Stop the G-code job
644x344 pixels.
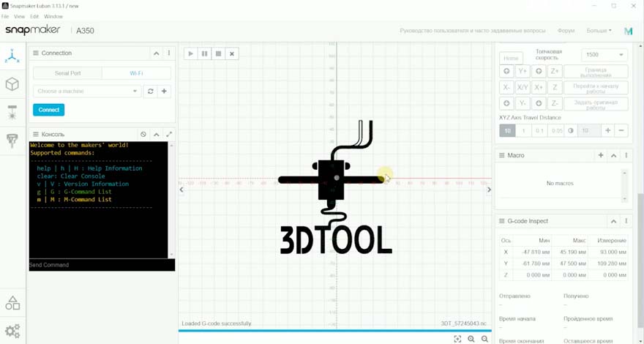point(219,54)
